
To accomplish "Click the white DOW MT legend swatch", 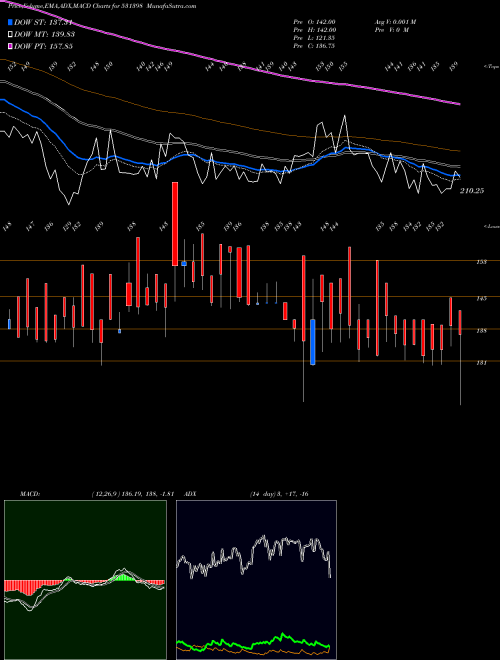I will (11, 35).
